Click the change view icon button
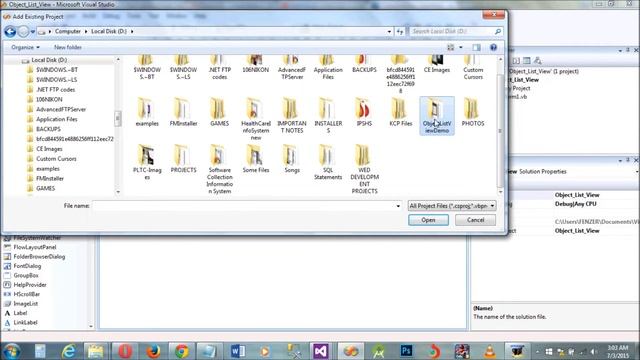Viewport: 640px width, 360px height. tap(451, 47)
